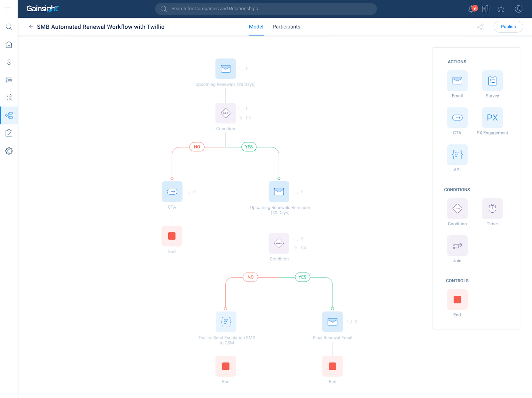Select the Upcoming Renewals (90 Days) email node

pos(225,69)
